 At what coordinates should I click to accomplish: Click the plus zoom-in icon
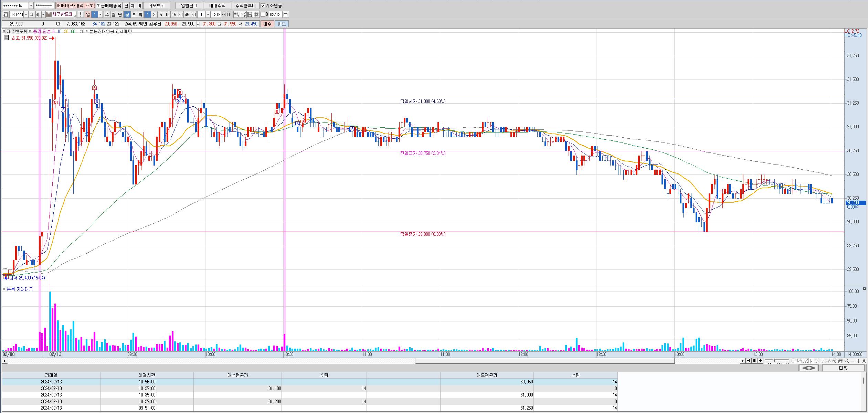[858, 361]
